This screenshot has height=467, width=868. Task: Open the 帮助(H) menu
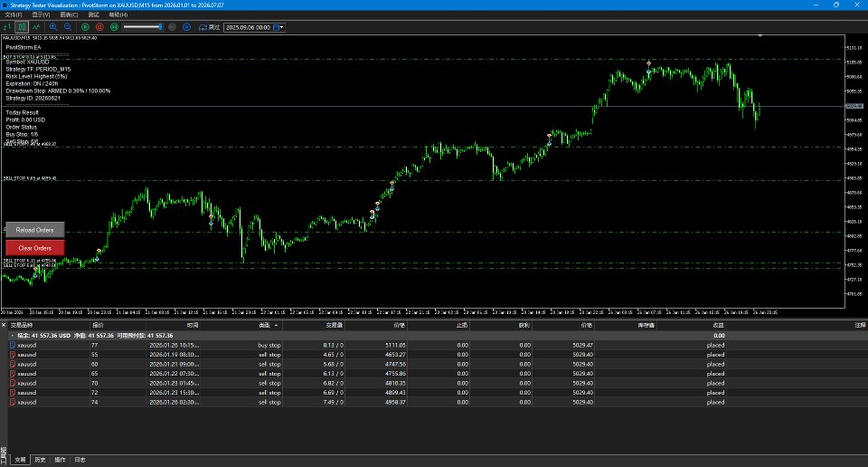118,15
